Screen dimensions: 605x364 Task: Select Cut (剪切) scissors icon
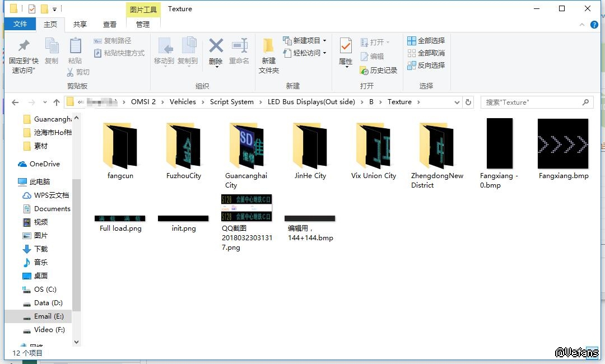click(78, 72)
